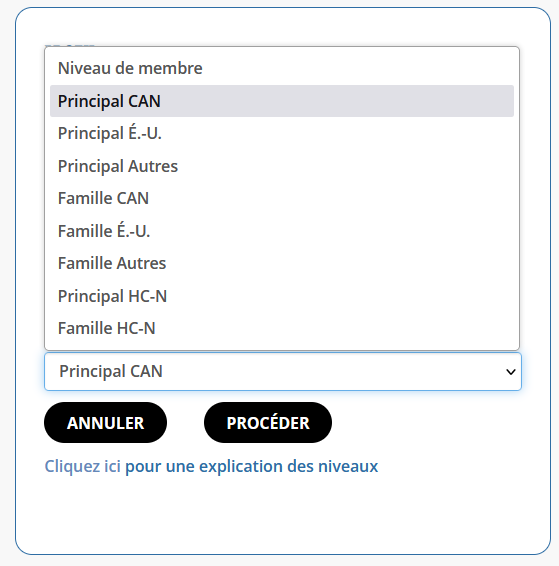Select the Principal É.-U. option

click(282, 133)
